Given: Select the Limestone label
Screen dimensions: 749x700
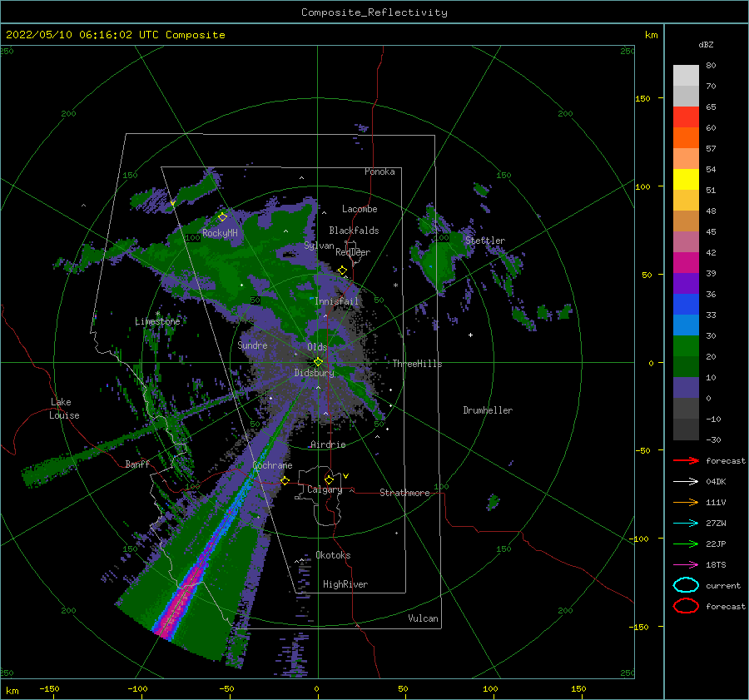Looking at the screenshot, I should point(157,321).
